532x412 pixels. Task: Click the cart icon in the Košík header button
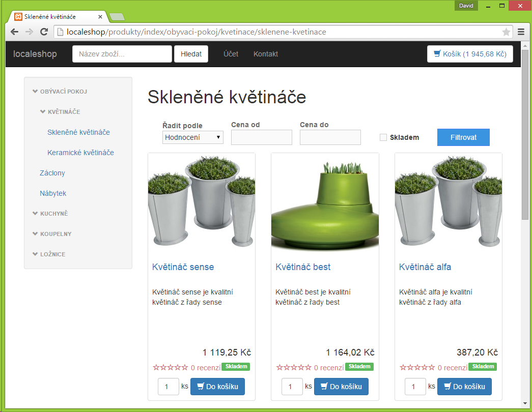click(x=438, y=53)
